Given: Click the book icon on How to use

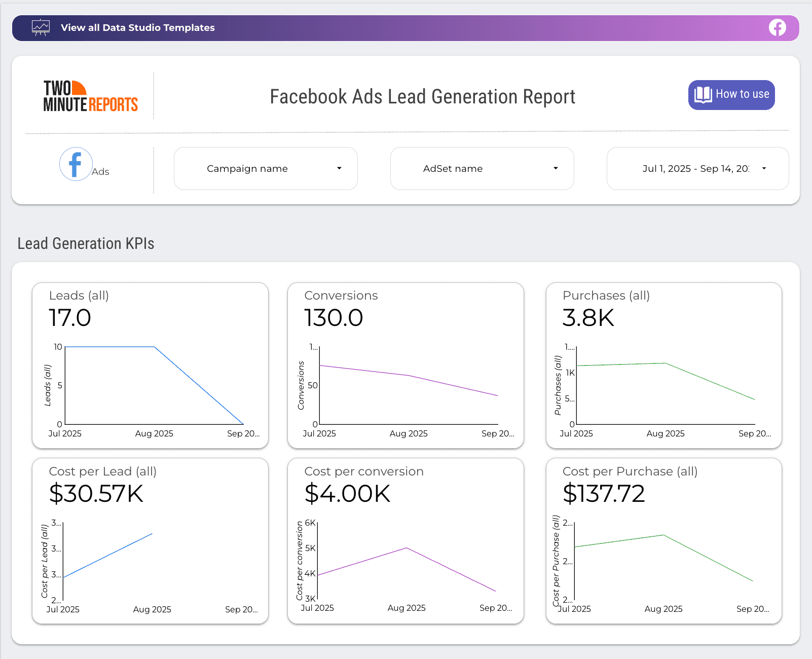Looking at the screenshot, I should point(703,95).
